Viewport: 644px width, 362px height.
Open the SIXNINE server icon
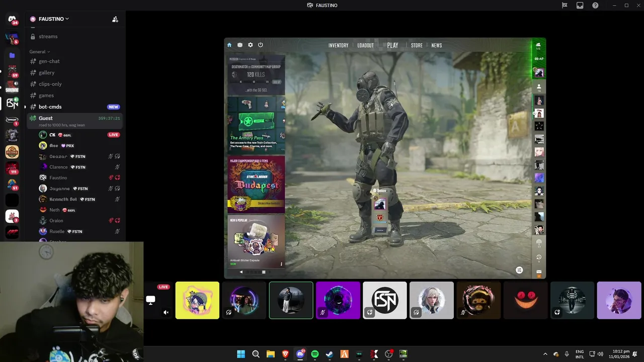(12, 87)
